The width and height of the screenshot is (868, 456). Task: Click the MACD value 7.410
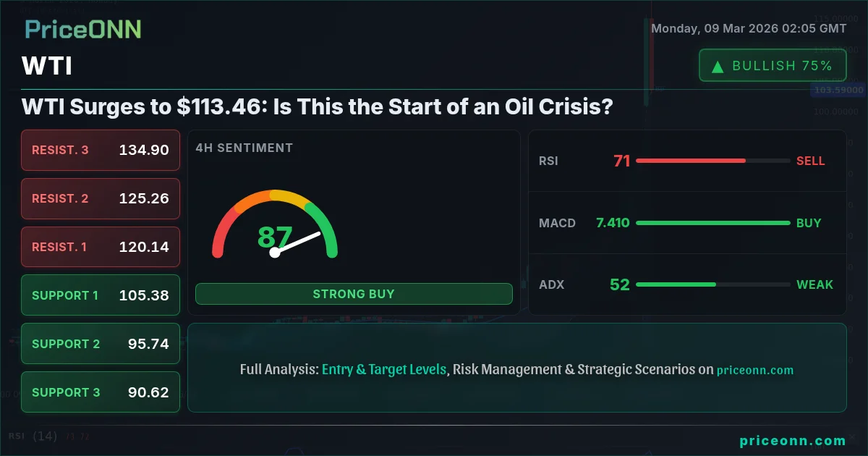tap(613, 223)
